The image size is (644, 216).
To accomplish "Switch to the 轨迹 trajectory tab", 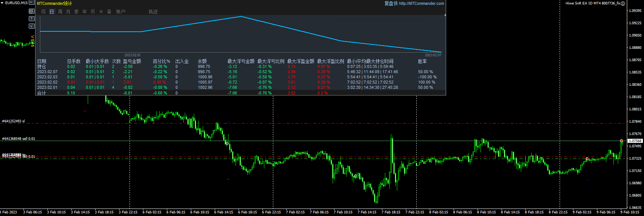I will [153, 12].
